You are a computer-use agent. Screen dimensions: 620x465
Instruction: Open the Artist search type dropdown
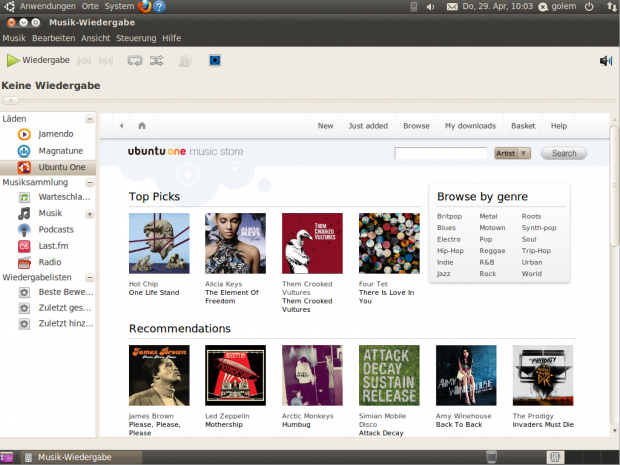[x=512, y=153]
